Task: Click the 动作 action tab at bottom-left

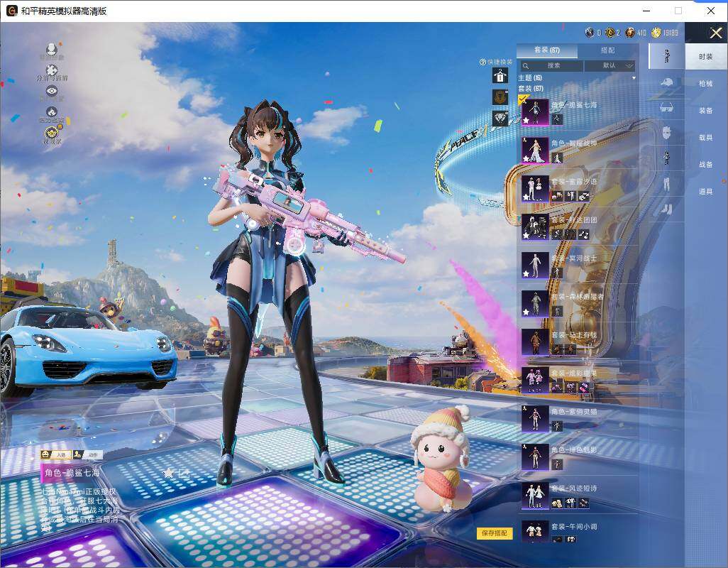Action: coord(88,454)
